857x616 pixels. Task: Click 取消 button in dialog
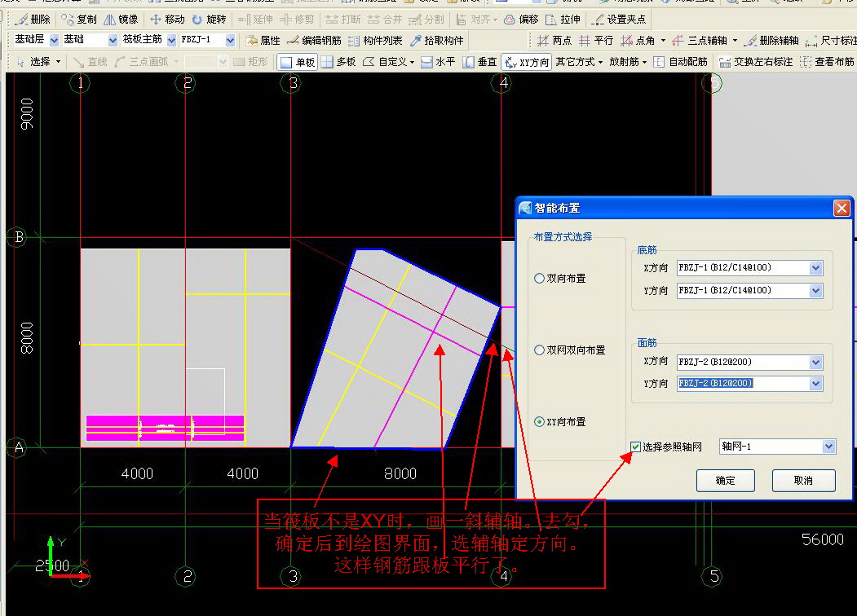coord(803,481)
